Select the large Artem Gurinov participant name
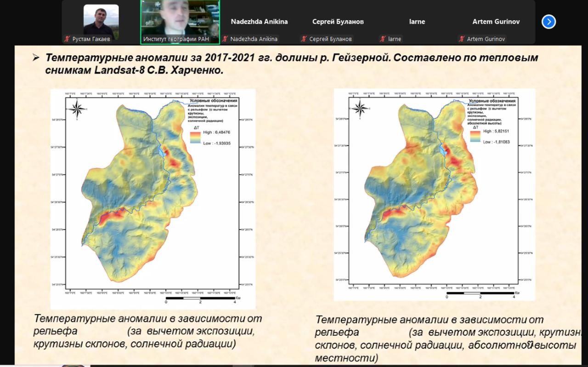Screen dimensions: 588x367 [496, 22]
